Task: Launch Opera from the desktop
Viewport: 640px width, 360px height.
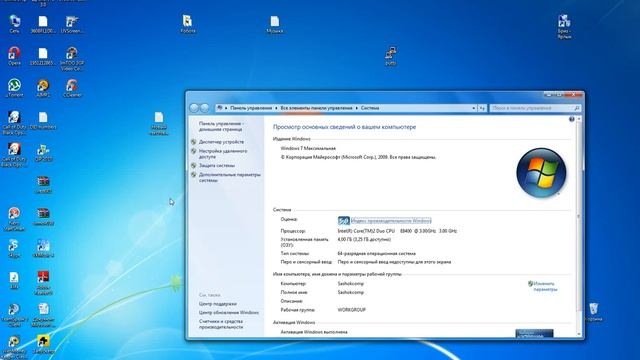Action: pyautogui.click(x=14, y=56)
